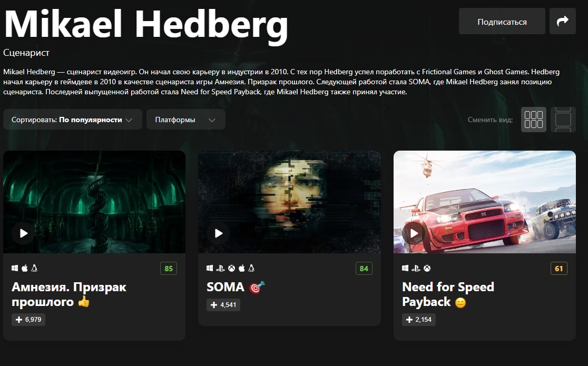The height and width of the screenshot is (366, 588).
Task: Click the share arrow icon button
Action: pyautogui.click(x=563, y=22)
